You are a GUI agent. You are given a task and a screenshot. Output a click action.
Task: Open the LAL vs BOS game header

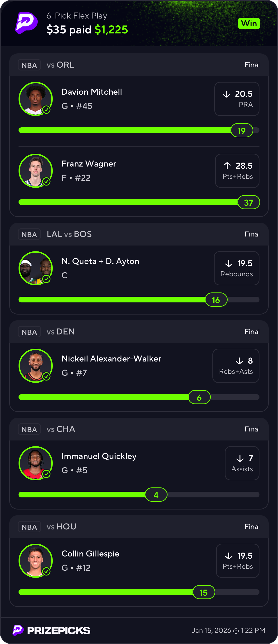(x=69, y=234)
